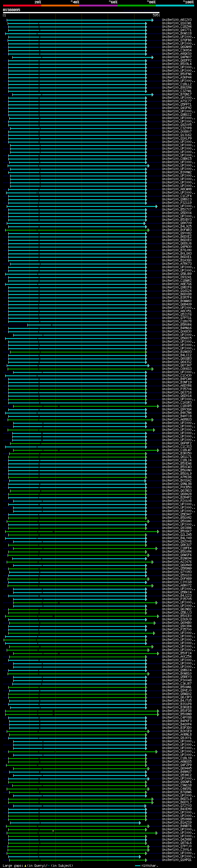This screenshot has height=868, width=197.
Task: Open hit UniRef100_Q16IW1
Action: tap(177, 23)
